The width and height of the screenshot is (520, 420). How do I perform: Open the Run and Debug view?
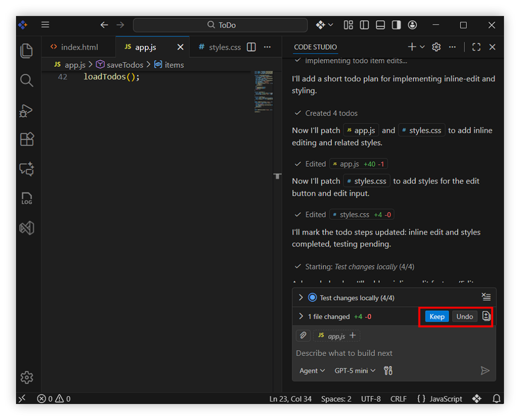(x=27, y=110)
